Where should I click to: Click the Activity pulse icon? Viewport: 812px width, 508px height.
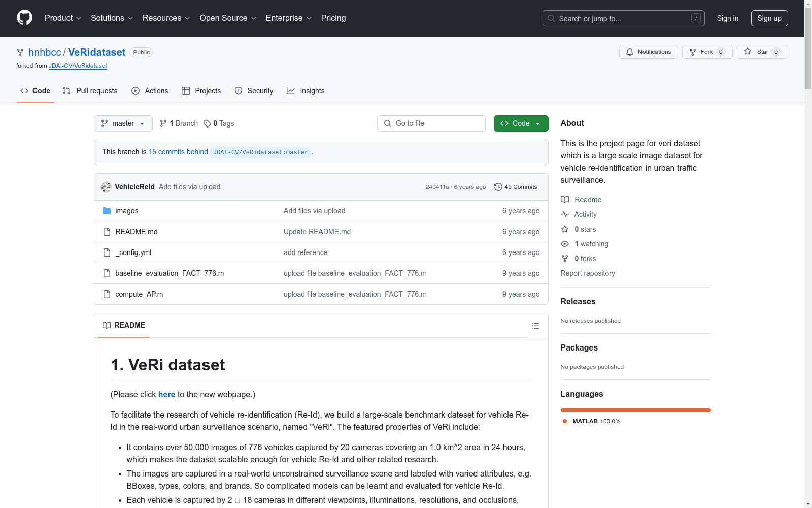tap(565, 214)
